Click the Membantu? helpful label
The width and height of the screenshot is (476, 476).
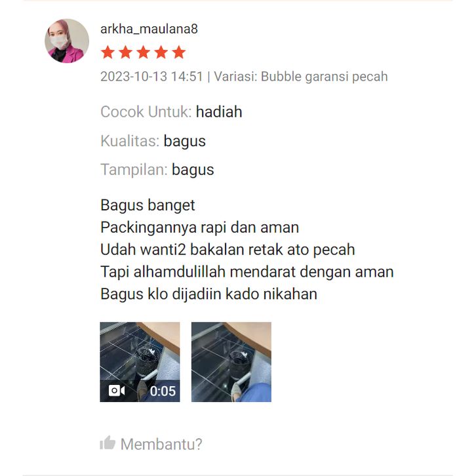pos(161,444)
